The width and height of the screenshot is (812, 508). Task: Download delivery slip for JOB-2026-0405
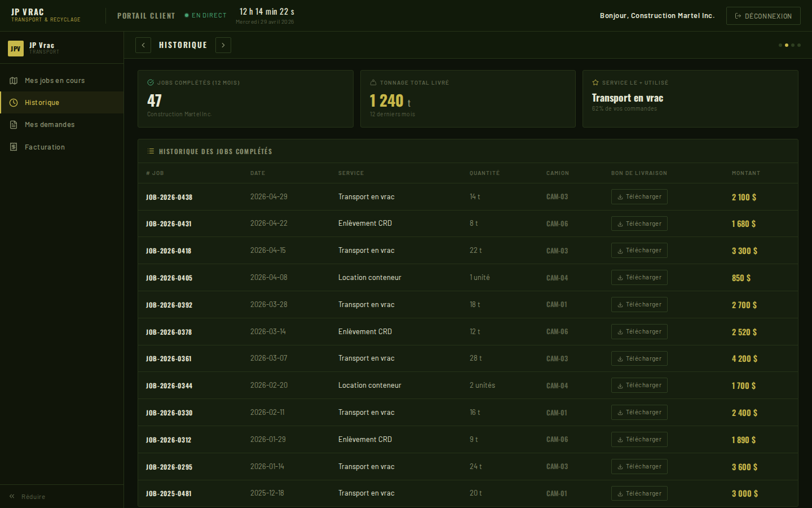[x=639, y=278]
